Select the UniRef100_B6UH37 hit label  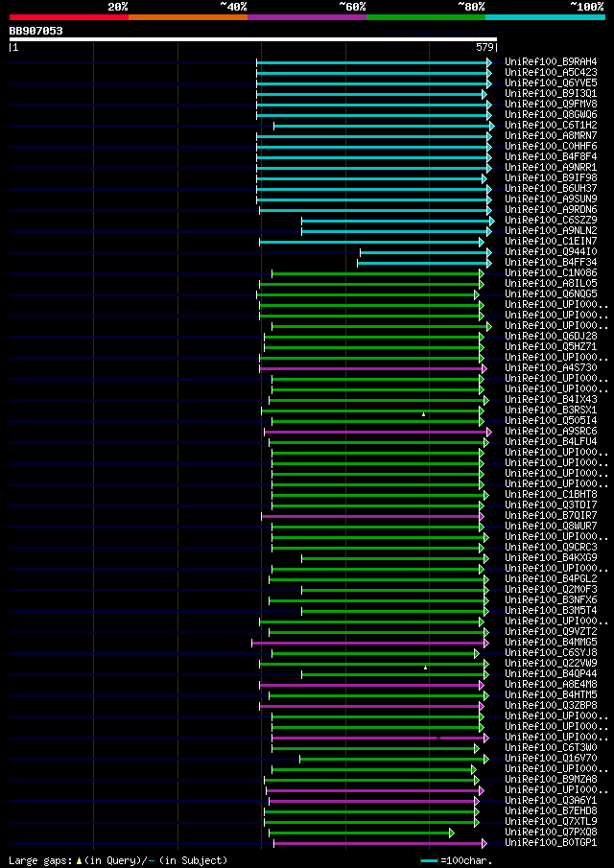(x=551, y=188)
